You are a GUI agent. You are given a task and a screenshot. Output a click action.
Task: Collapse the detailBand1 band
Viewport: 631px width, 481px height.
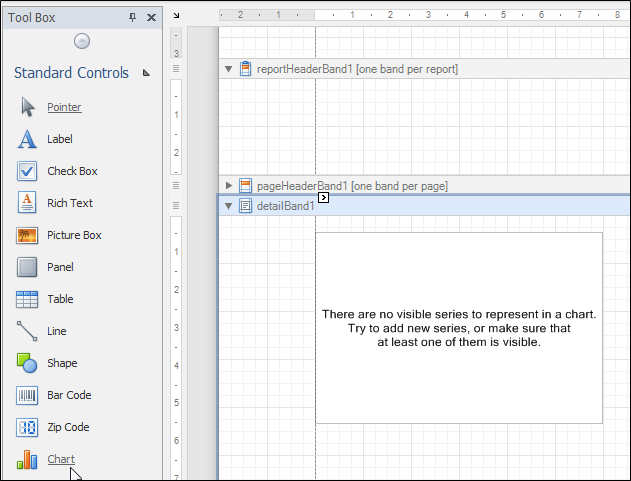(229, 206)
